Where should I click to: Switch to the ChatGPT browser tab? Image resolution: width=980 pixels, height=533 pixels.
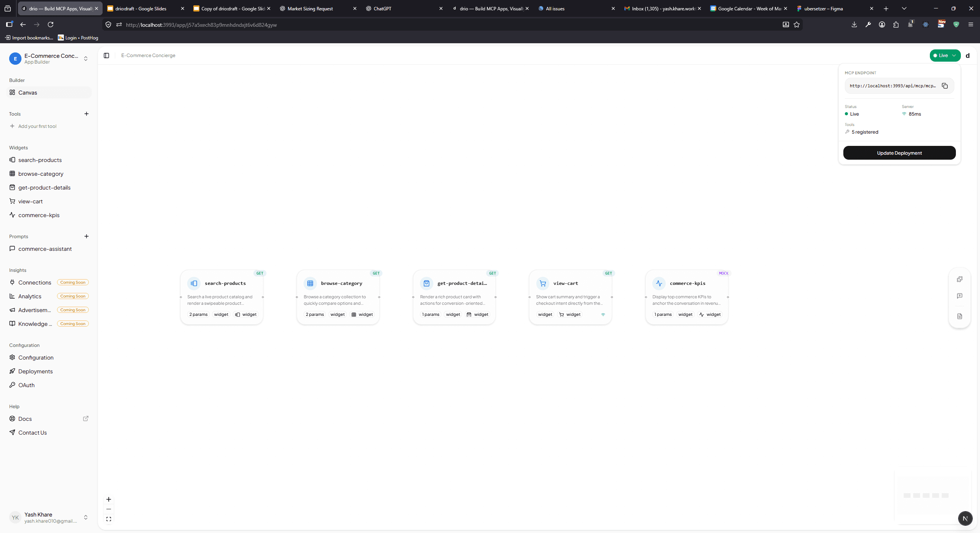tap(383, 8)
